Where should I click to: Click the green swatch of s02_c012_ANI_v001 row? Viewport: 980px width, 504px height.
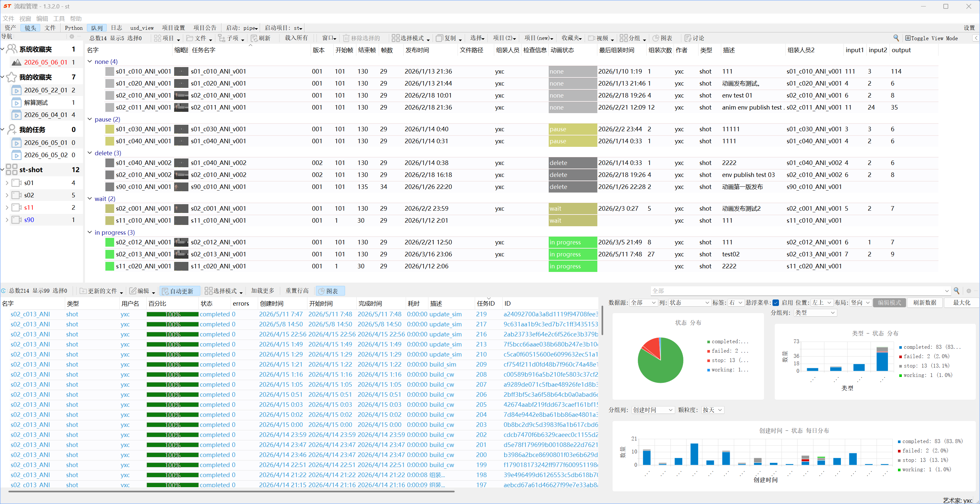[110, 242]
